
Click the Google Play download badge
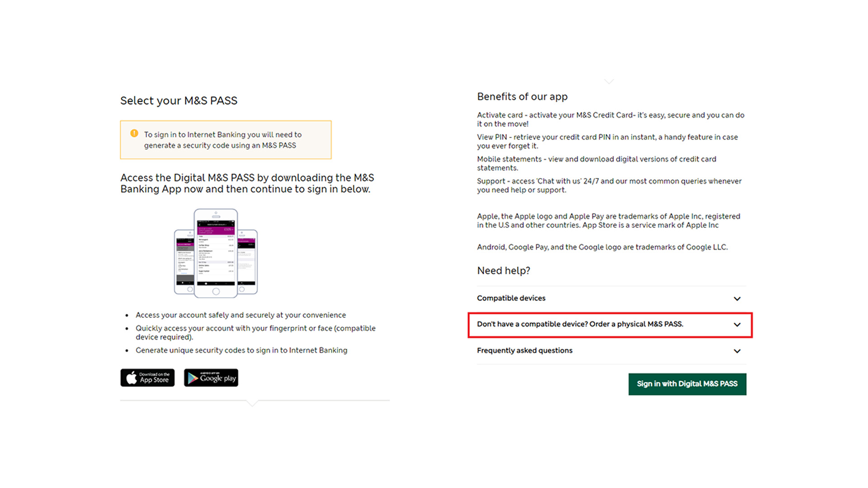pyautogui.click(x=211, y=378)
